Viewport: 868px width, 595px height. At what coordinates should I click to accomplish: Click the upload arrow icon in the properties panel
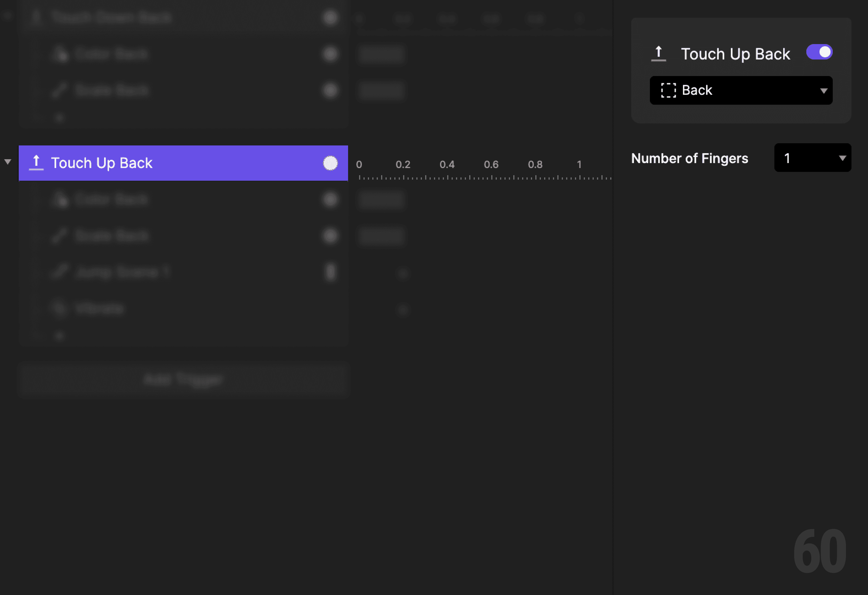tap(658, 53)
